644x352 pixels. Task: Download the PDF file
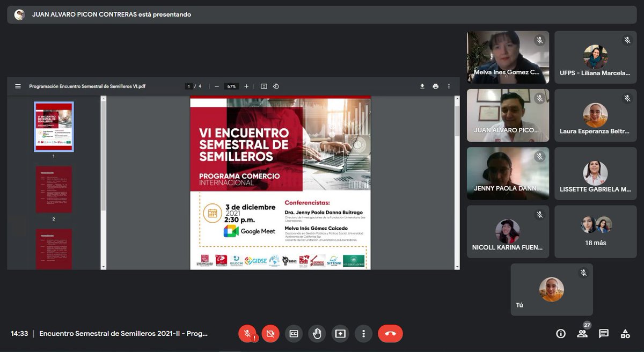point(422,86)
